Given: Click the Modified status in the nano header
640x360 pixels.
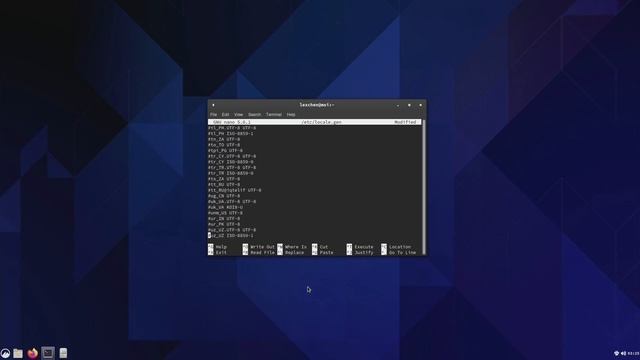Looking at the screenshot, I should click(x=405, y=122).
